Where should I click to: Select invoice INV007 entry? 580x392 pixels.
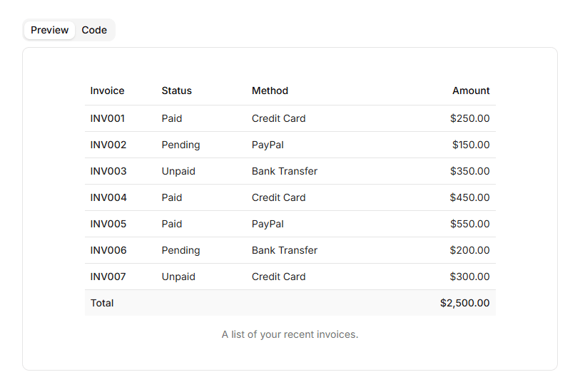(x=108, y=277)
